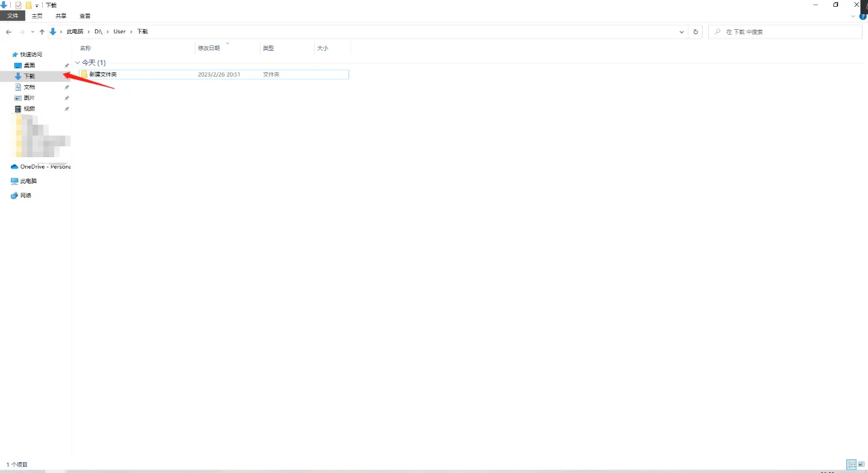Minimize the 下载 explorer window

(x=815, y=5)
